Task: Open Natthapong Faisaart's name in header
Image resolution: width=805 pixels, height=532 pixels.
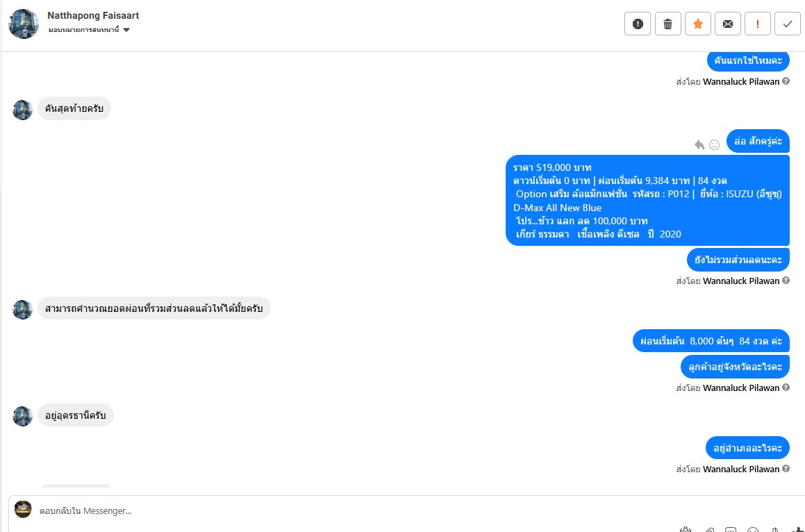Action: coord(93,15)
